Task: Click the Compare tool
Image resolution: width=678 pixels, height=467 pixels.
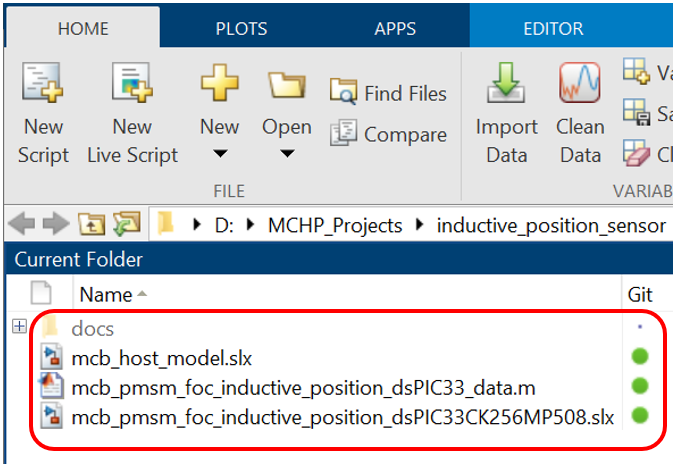Action: click(388, 134)
